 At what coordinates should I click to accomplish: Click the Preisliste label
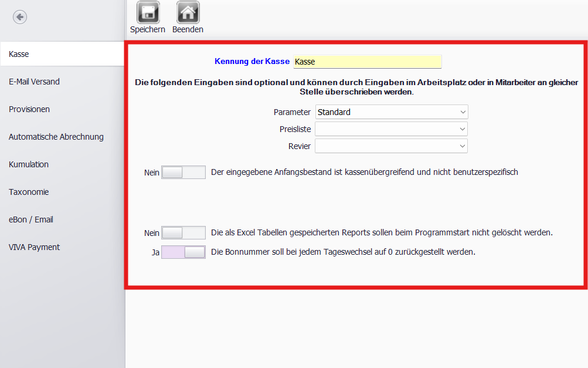pyautogui.click(x=295, y=129)
